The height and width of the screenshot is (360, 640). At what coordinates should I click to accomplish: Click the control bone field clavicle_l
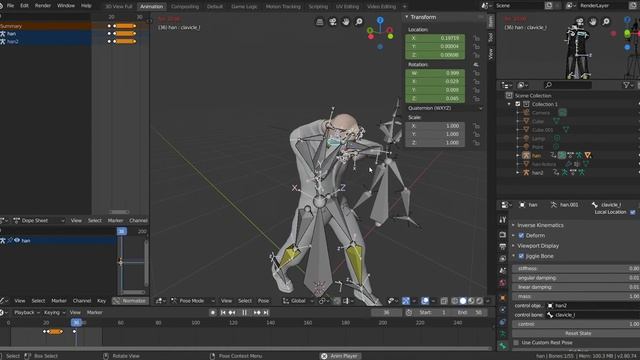tap(593, 315)
